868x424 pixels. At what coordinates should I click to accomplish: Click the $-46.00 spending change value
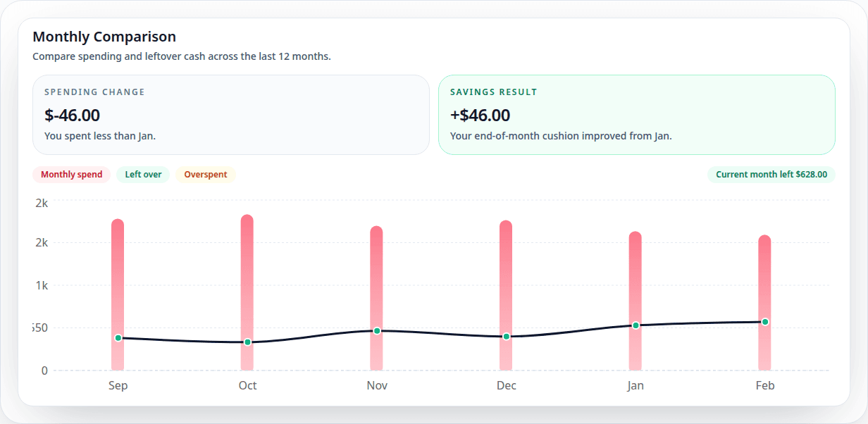pos(72,115)
